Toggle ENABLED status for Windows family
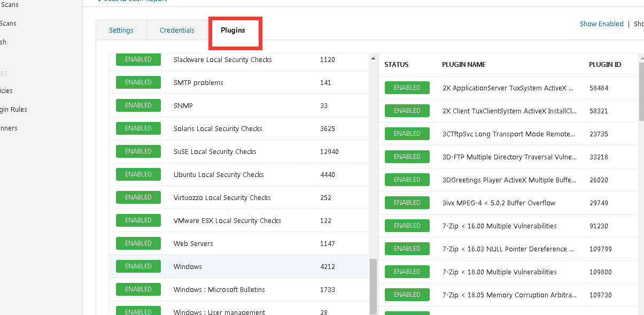Screen dimensions: 644x315 [138, 266]
